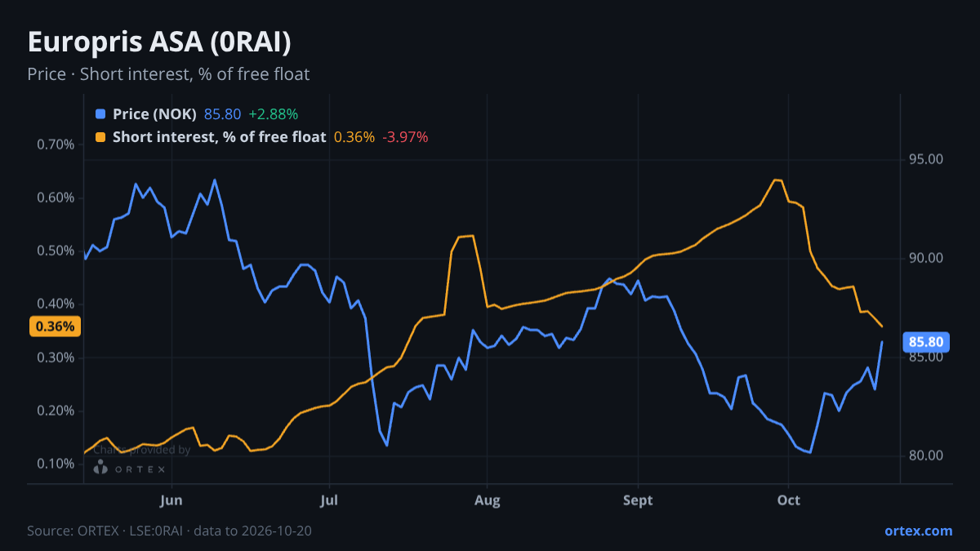This screenshot has width=980, height=551.
Task: Click the 0.70% left axis tick
Action: tap(56, 144)
